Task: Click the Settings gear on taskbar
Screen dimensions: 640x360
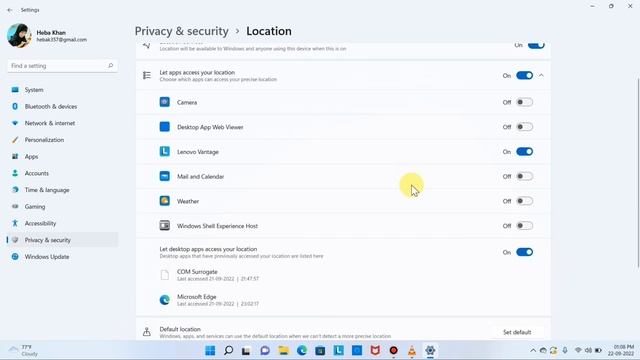Action: pyautogui.click(x=430, y=351)
